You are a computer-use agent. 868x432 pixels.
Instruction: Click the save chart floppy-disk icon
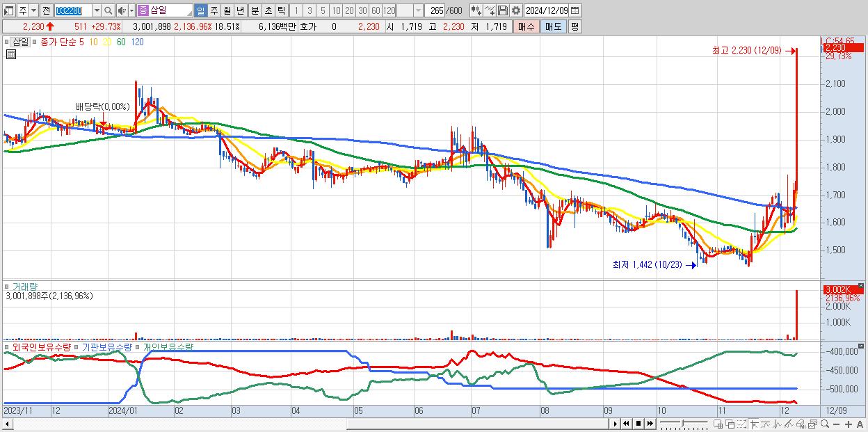pyautogui.click(x=503, y=10)
